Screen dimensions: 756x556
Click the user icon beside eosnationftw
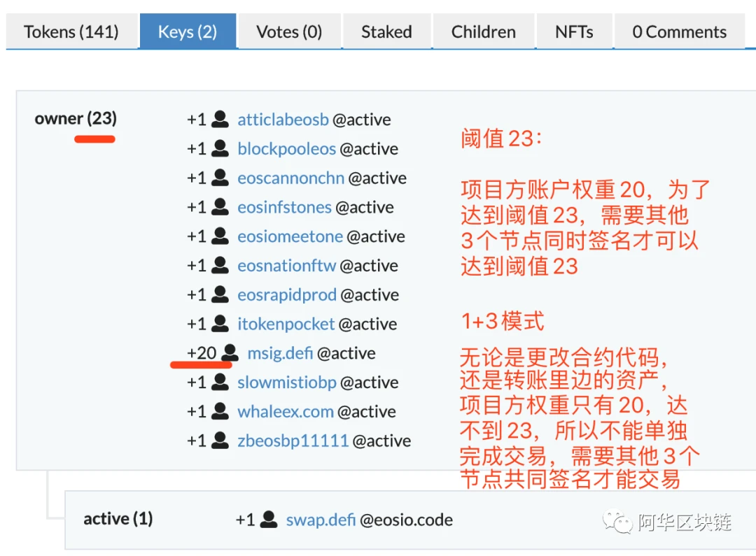click(220, 264)
